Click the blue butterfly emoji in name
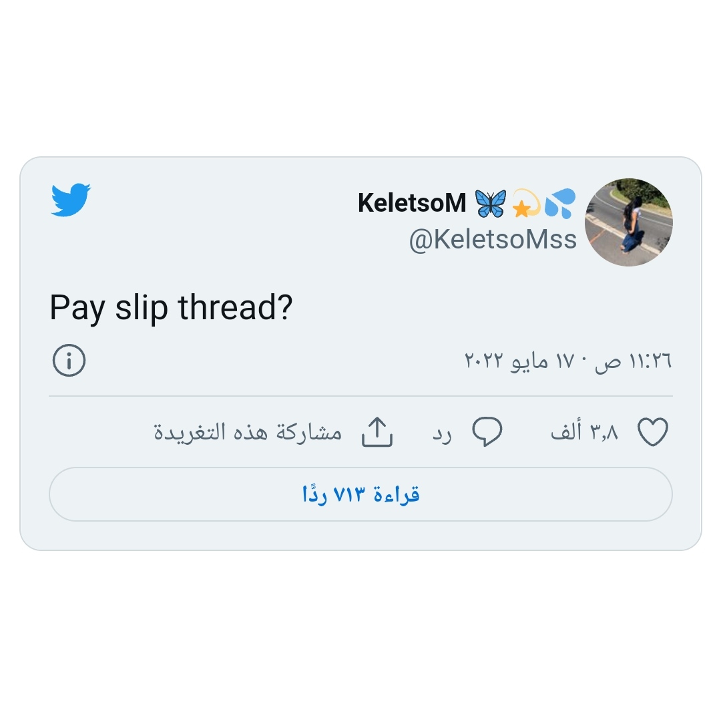 click(x=491, y=203)
